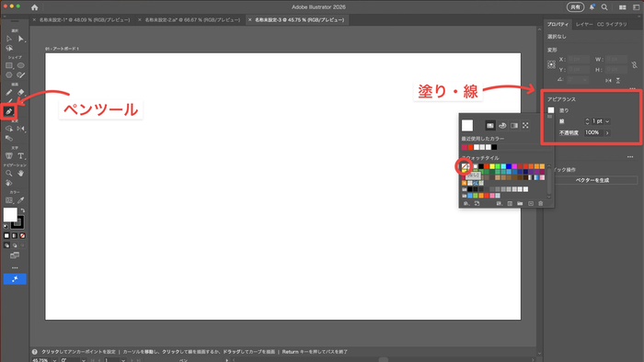Set solid Color mode under fill box
This screenshot has height=362, width=644.
coord(6,236)
